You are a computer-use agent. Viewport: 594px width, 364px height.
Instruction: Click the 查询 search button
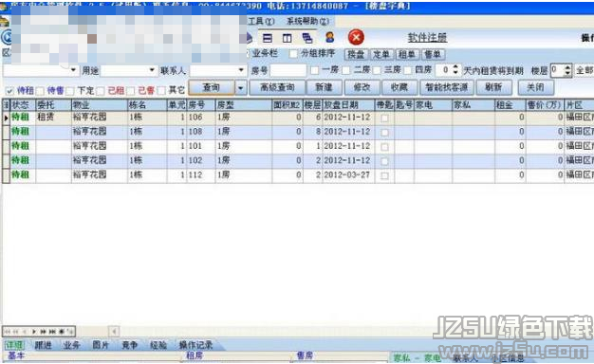coord(212,88)
